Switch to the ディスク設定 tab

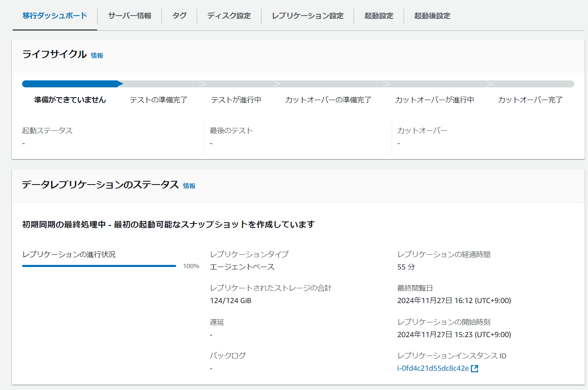coord(229,16)
